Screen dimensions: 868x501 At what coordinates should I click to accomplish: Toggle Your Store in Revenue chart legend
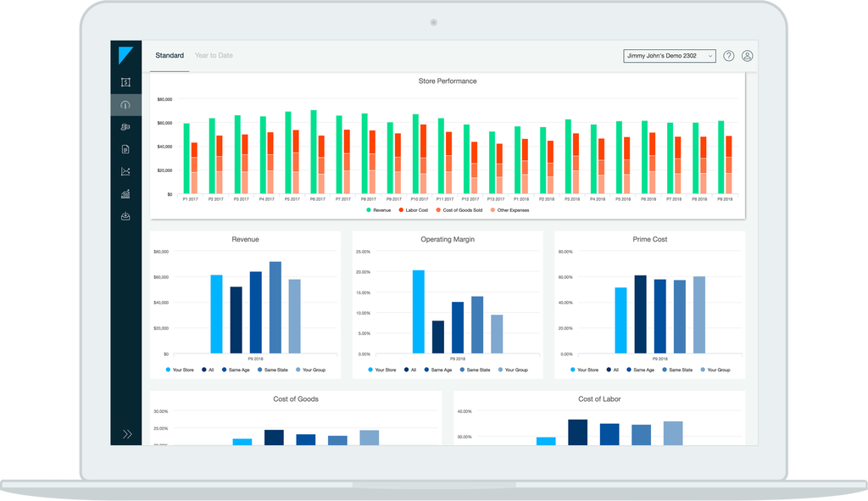point(180,370)
